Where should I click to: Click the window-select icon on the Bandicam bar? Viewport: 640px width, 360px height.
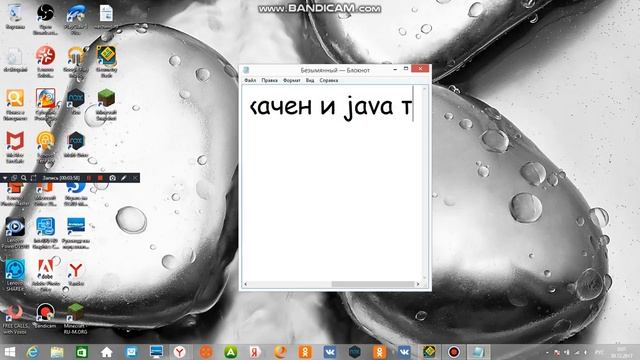14,178
